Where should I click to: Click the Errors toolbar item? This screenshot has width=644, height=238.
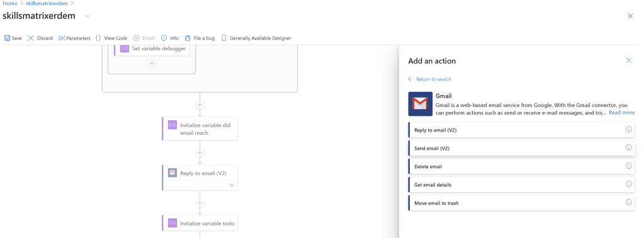point(144,38)
